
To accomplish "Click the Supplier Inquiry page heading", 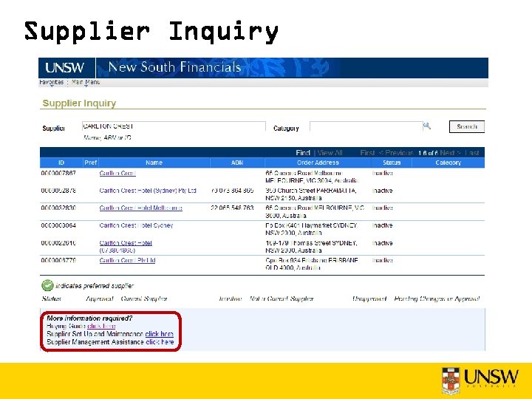I will [79, 103].
